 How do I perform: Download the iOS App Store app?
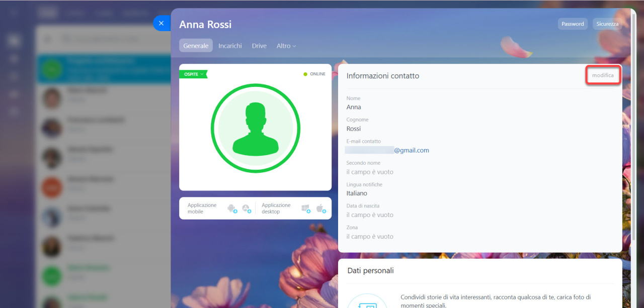click(x=246, y=208)
